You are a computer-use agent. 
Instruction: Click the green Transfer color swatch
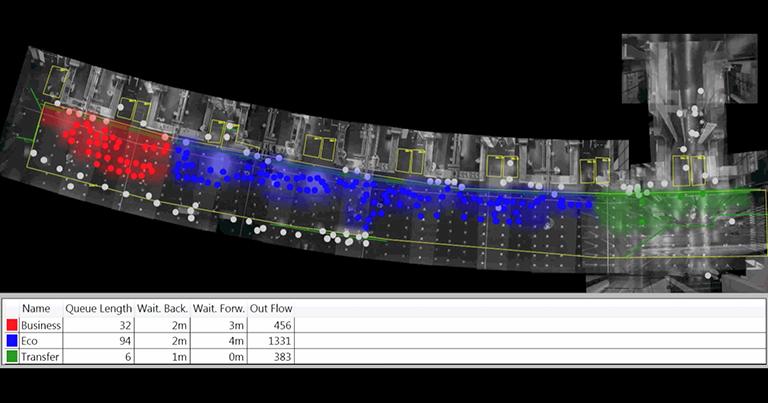pyautogui.click(x=12, y=356)
